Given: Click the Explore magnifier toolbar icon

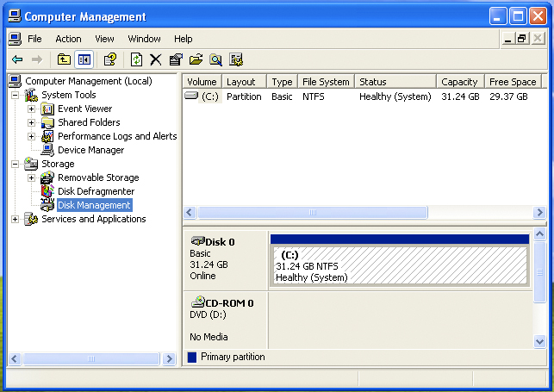Looking at the screenshot, I should 215,59.
